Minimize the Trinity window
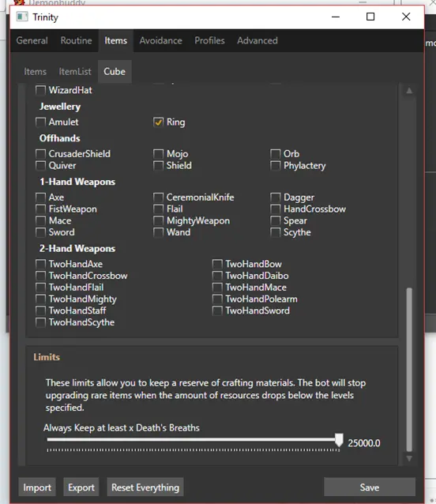Screen dimensions: 436x504 point(336,17)
